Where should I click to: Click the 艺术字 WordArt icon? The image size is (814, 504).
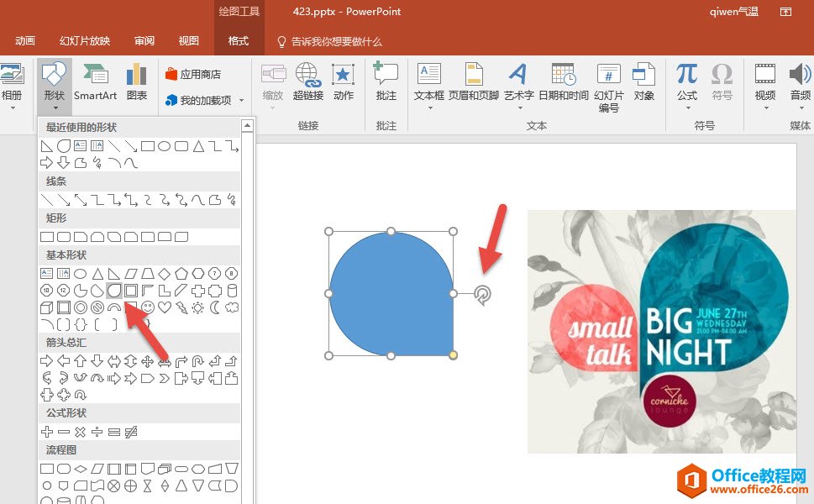pos(518,81)
